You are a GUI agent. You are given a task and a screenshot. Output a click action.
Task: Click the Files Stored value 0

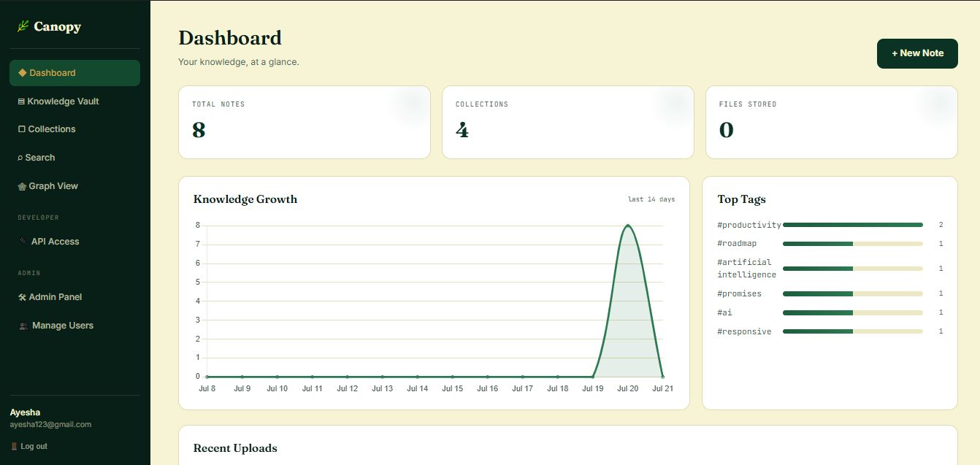(726, 130)
